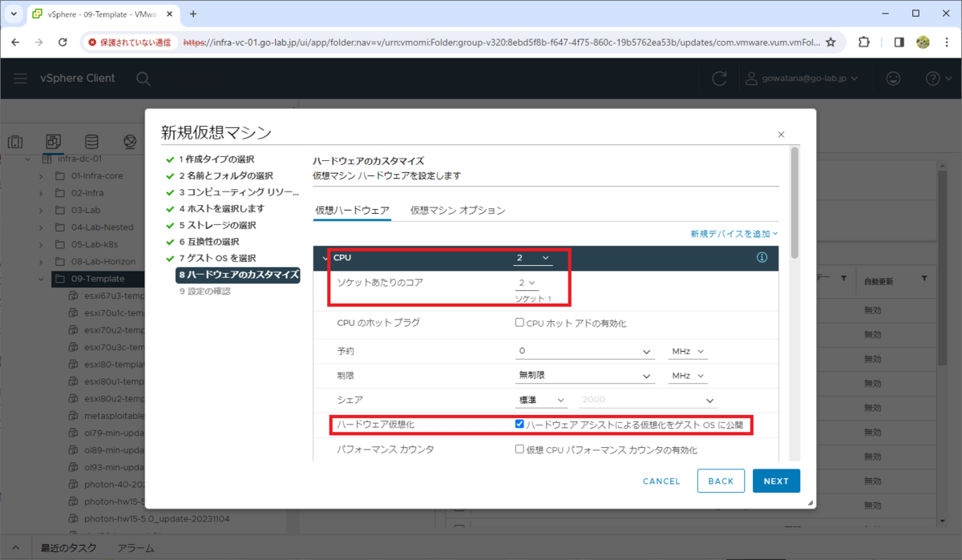The image size is (962, 560).
Task: Open the アラーム tab at the bottom
Action: (x=135, y=548)
